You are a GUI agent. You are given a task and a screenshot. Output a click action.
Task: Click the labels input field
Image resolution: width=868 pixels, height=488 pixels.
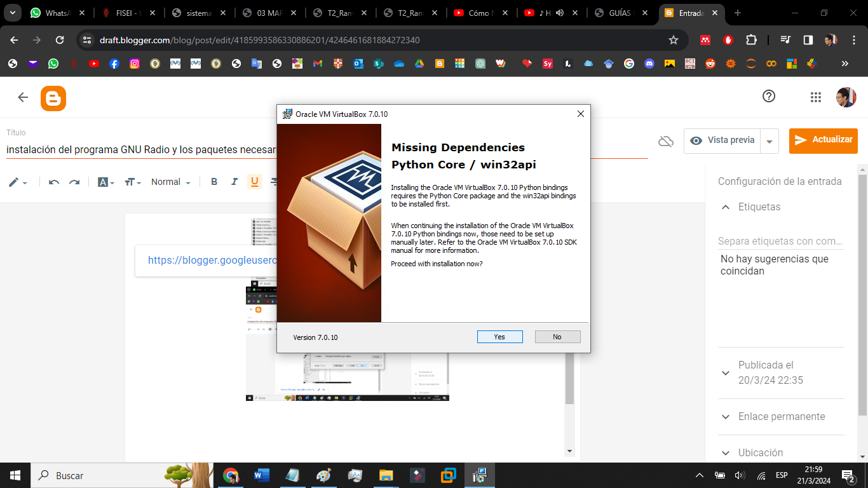(781, 241)
